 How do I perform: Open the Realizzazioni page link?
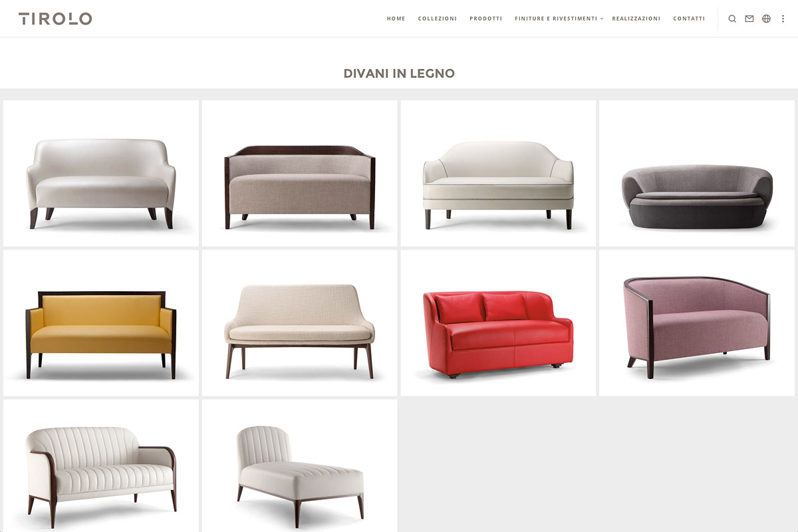(x=636, y=19)
